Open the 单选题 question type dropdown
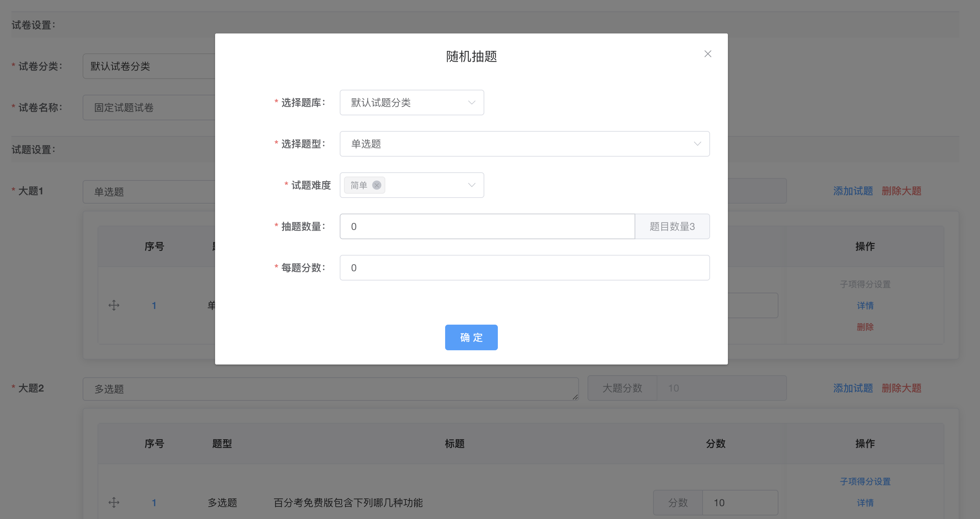980x519 pixels. (x=525, y=144)
